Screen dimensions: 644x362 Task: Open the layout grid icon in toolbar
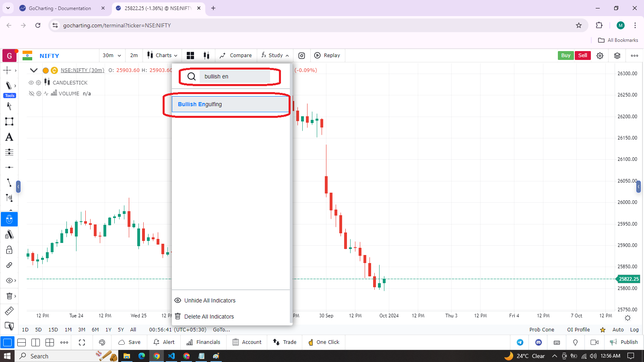pos(190,56)
